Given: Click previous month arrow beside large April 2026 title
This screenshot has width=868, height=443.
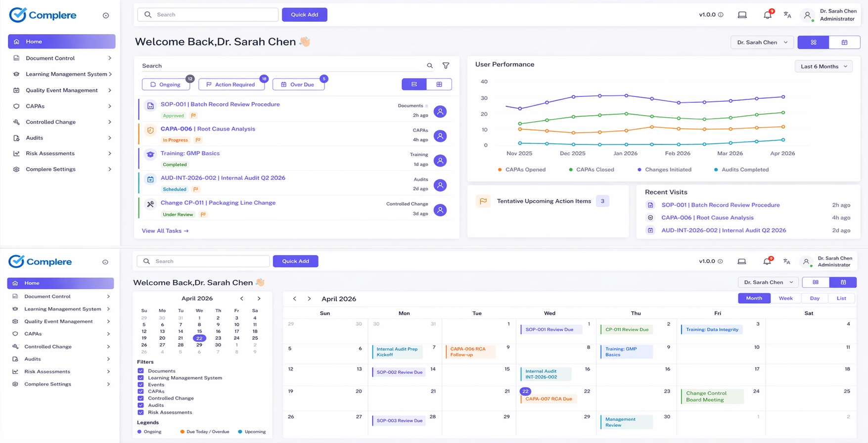Looking at the screenshot, I should tap(295, 299).
